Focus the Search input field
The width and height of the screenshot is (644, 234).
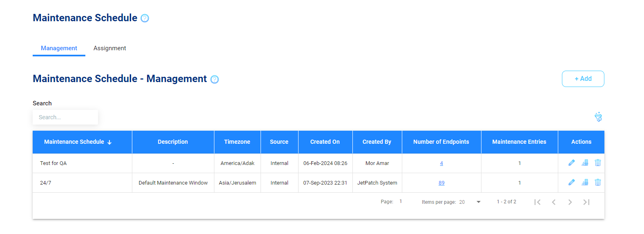(65, 117)
